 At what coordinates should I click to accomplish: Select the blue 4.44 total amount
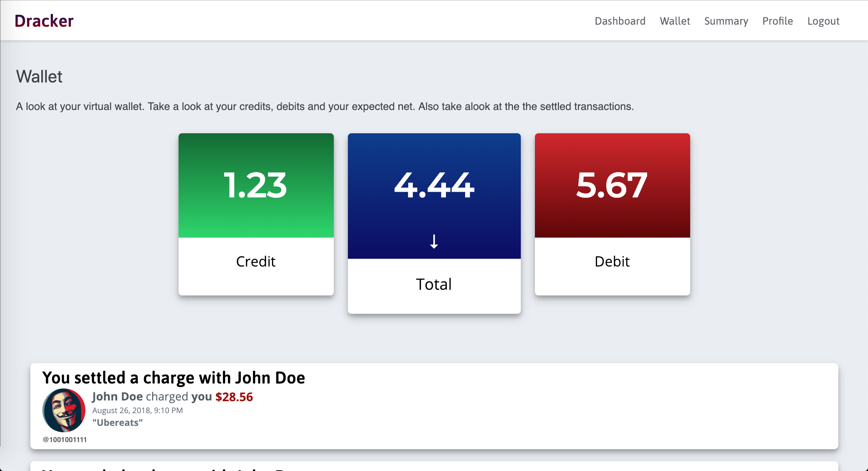point(434,185)
